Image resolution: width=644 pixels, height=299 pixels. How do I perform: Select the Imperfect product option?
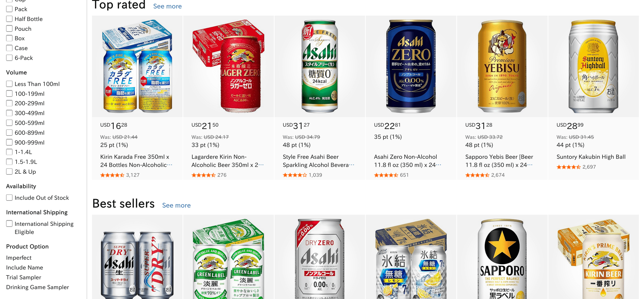coord(19,258)
